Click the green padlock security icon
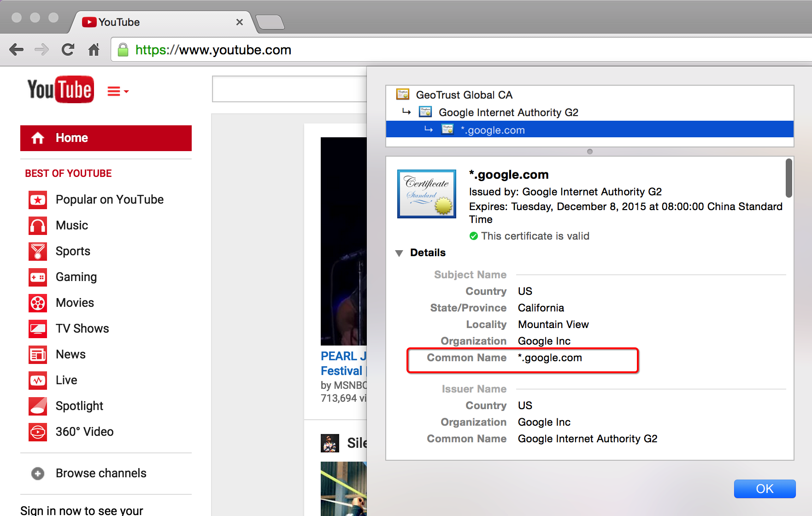 click(123, 50)
